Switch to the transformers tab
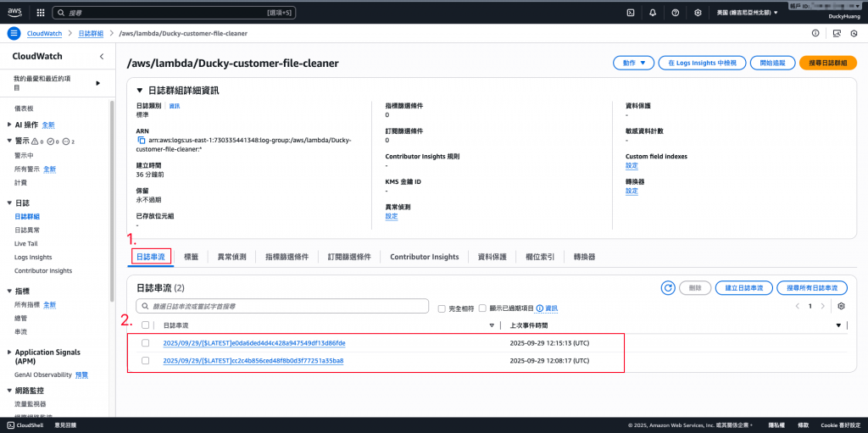Viewport: 868px width, 433px height. coord(585,257)
